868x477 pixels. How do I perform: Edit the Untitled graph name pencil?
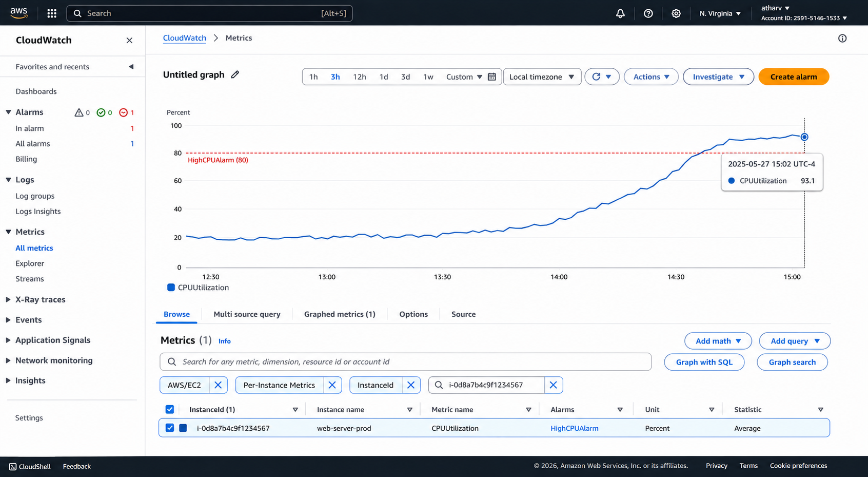235,74
